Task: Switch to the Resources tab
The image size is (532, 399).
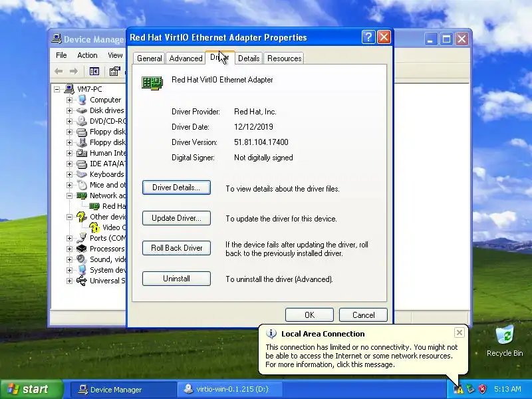Action: pyautogui.click(x=285, y=59)
